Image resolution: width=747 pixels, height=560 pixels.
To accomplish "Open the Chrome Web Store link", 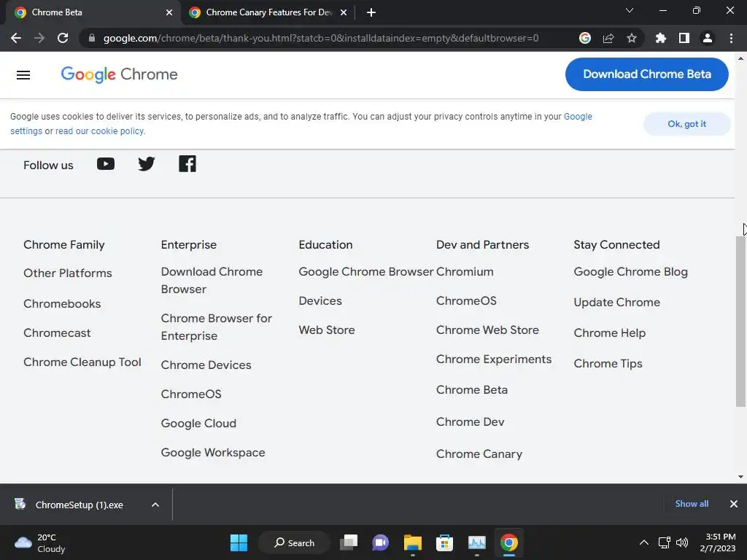I will 487,330.
